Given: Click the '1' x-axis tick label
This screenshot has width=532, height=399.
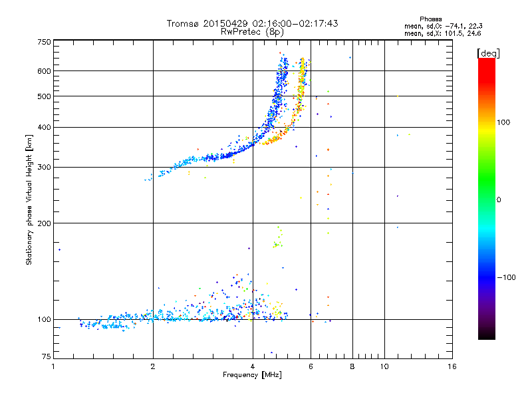Looking at the screenshot, I should pos(53,366).
